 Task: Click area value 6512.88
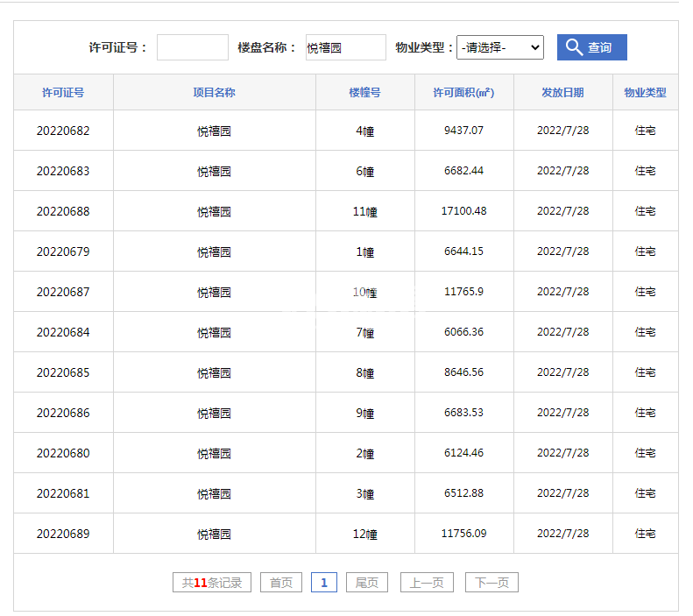click(x=463, y=493)
